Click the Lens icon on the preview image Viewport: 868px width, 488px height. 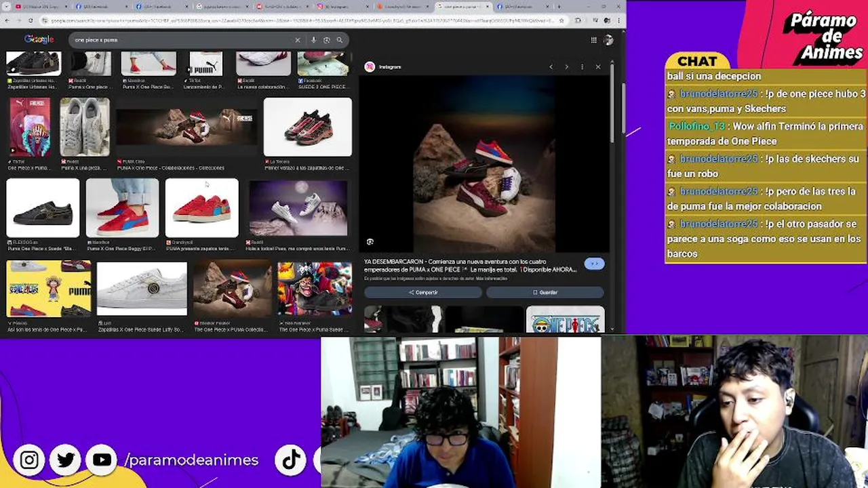point(370,241)
